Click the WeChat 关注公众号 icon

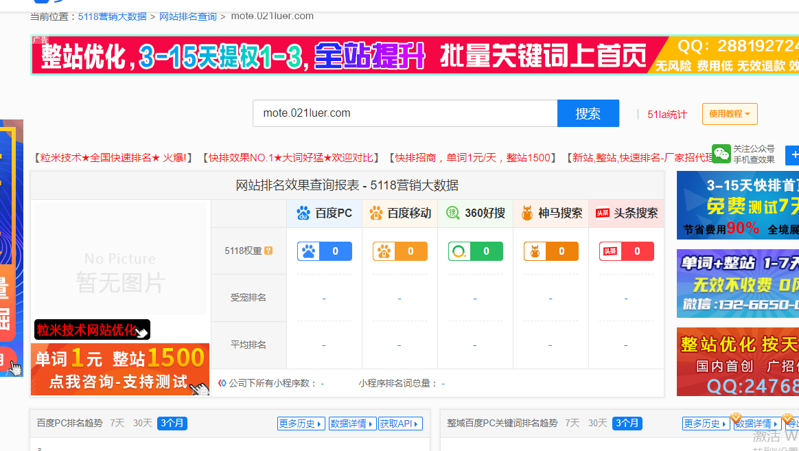(x=721, y=154)
